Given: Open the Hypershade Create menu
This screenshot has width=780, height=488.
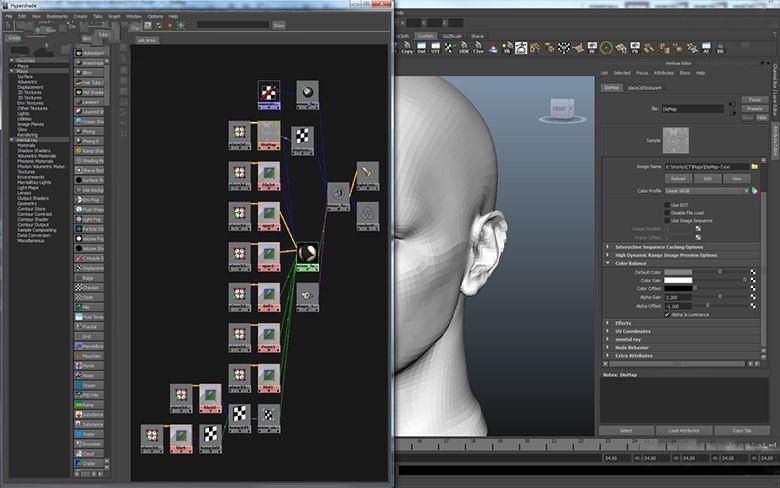Looking at the screenshot, I should tap(80, 16).
